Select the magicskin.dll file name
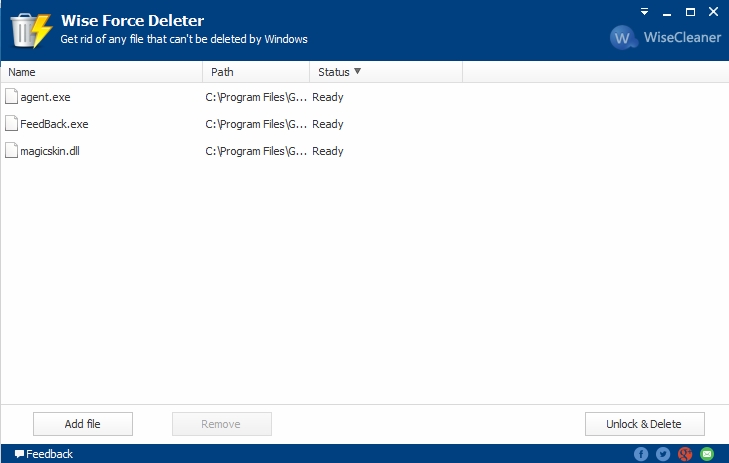729x463 pixels. (50, 151)
